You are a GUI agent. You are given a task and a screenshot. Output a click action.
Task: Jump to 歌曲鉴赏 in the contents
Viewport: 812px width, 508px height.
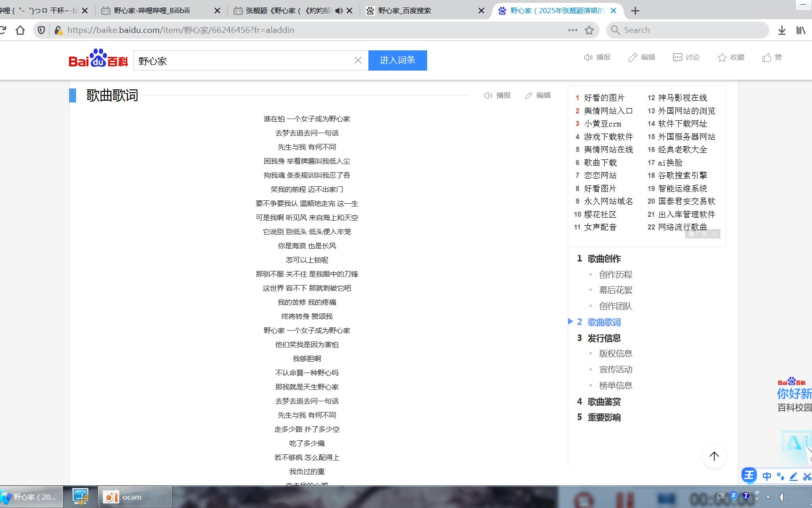click(x=604, y=402)
